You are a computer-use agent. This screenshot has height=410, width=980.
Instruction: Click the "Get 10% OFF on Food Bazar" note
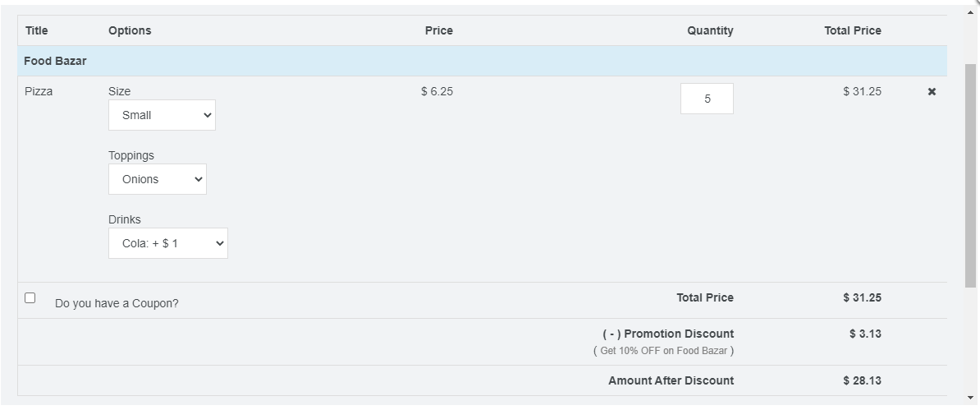[x=663, y=351]
